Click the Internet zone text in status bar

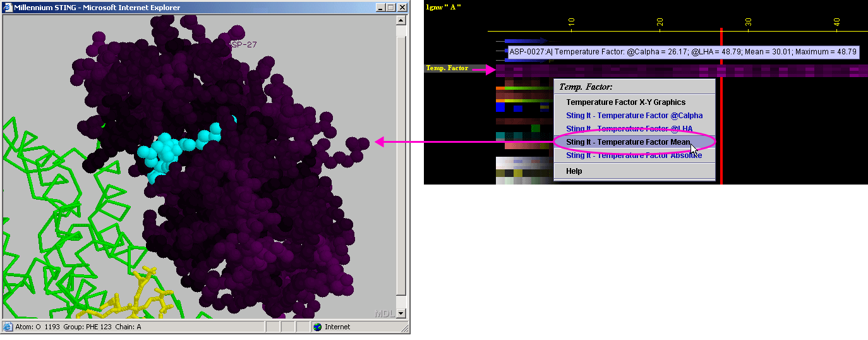tap(337, 327)
